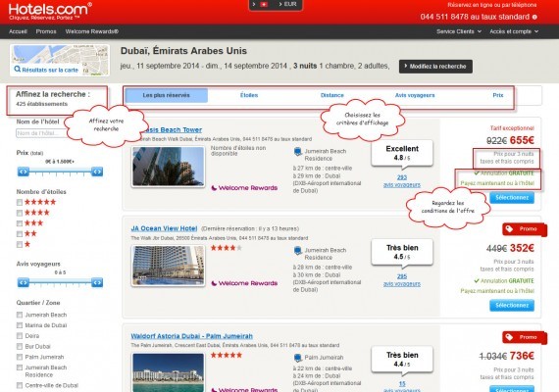Click the Waldorf Astoria photo thumbnail

tap(169, 372)
